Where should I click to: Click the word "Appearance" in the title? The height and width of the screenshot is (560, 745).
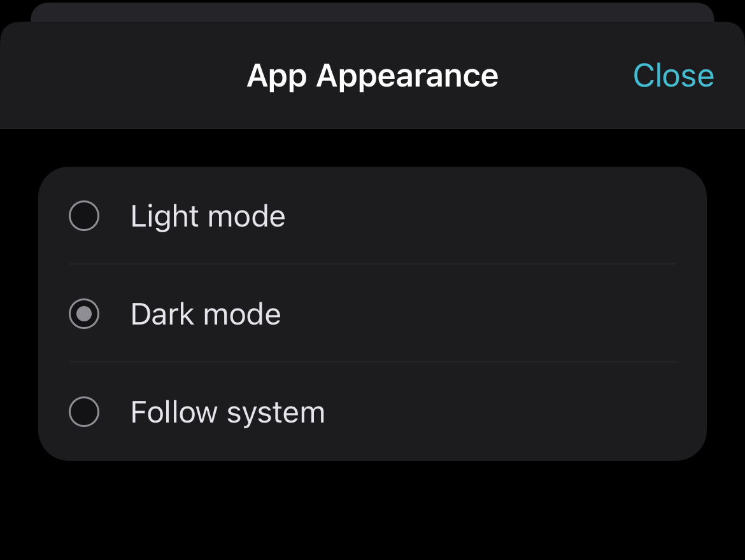[407, 76]
